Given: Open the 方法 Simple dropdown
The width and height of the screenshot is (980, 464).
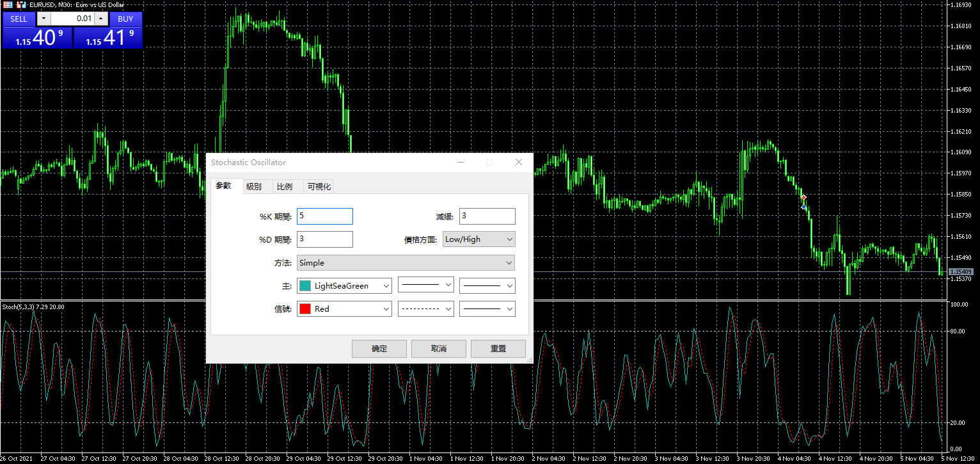Looking at the screenshot, I should point(406,262).
